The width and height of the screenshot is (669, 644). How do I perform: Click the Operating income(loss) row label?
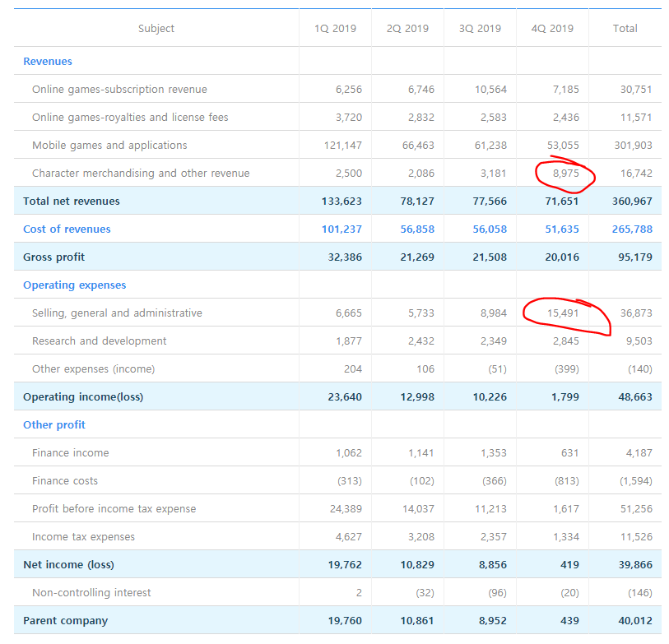click(x=83, y=397)
